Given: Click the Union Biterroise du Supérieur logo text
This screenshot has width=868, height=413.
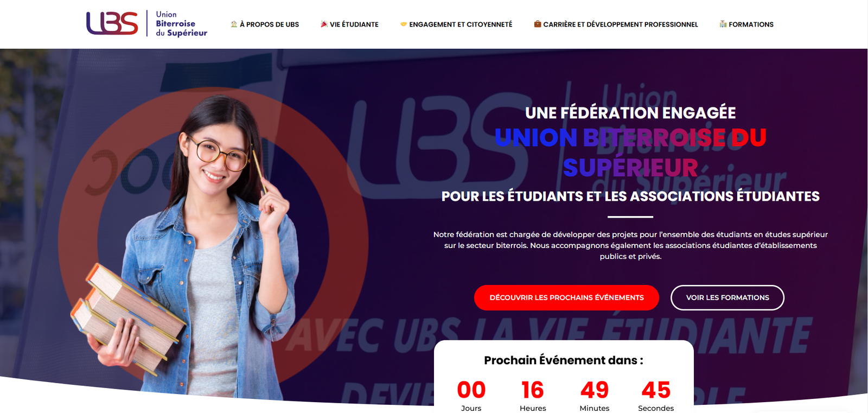Looking at the screenshot, I should pos(181,24).
